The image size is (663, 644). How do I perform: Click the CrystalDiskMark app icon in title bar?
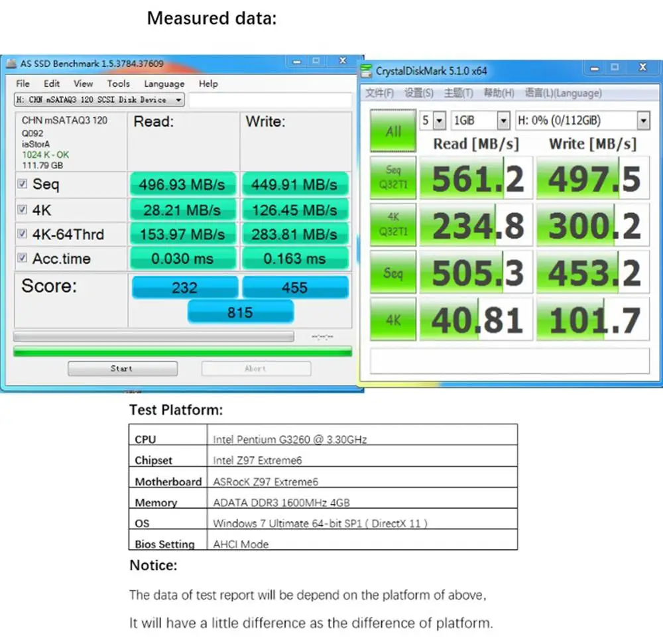[366, 70]
